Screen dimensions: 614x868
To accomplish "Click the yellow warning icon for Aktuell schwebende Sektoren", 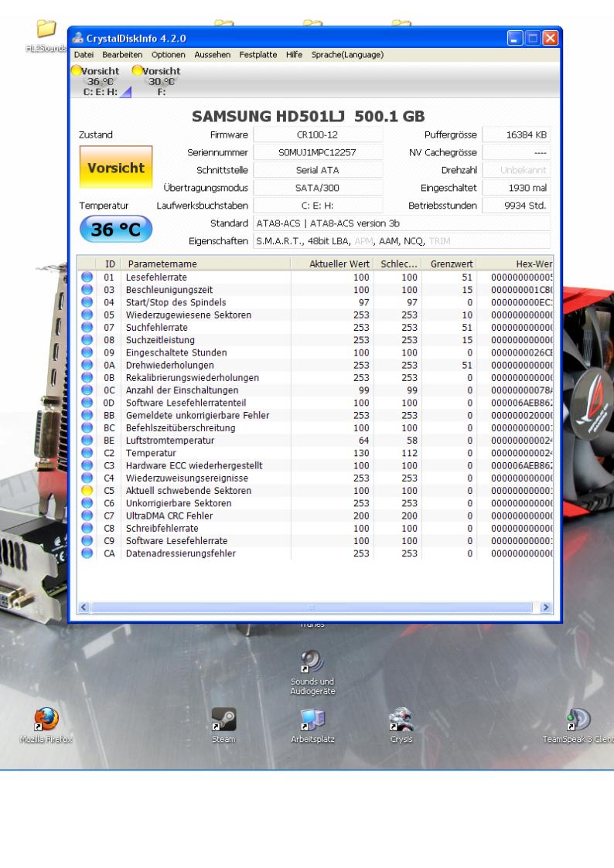I will click(x=87, y=491).
